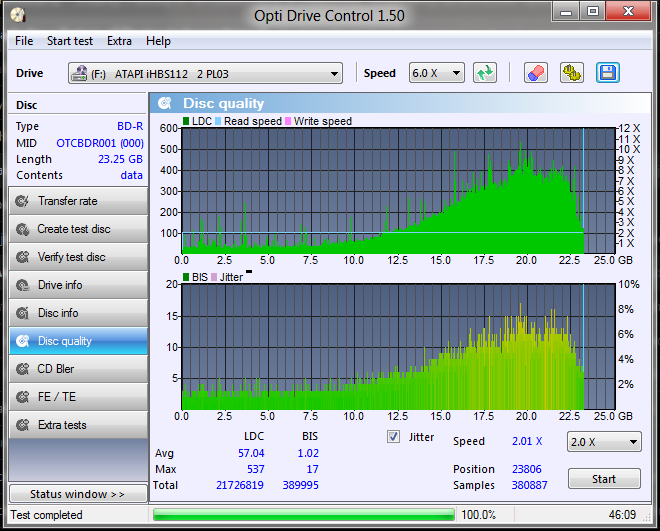Viewport: 660px width, 531px height.
Task: Click the Test completed status text
Action: point(46,515)
